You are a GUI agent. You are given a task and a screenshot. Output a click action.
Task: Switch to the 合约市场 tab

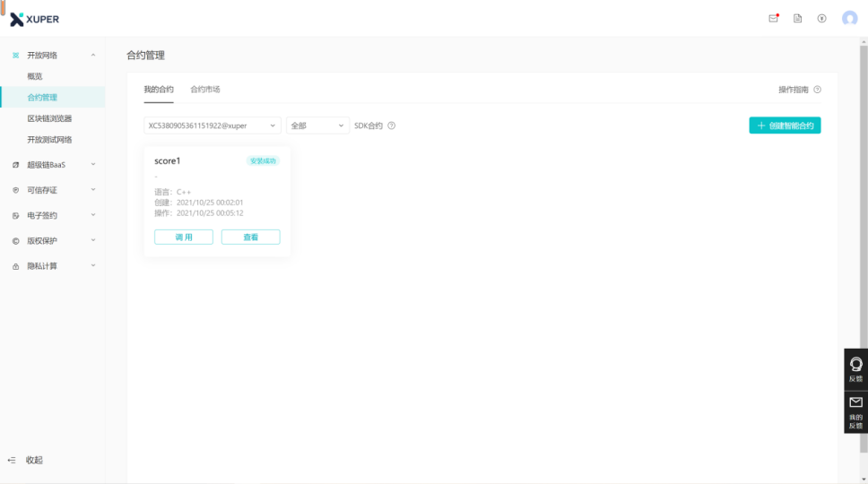204,90
